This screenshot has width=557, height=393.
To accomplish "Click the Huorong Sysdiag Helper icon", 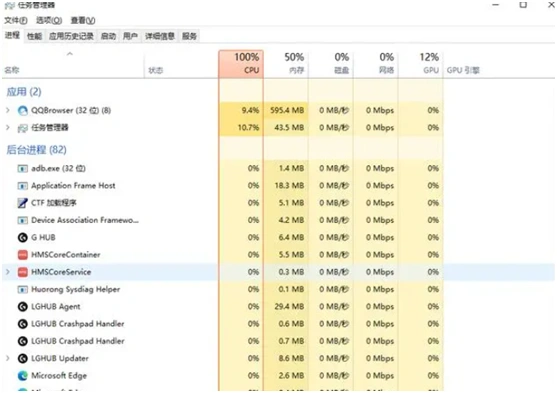I will (x=23, y=290).
